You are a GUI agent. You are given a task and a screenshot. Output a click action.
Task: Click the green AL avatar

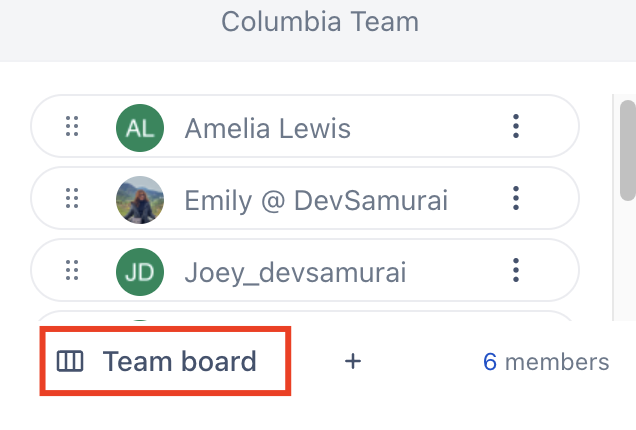pos(139,127)
